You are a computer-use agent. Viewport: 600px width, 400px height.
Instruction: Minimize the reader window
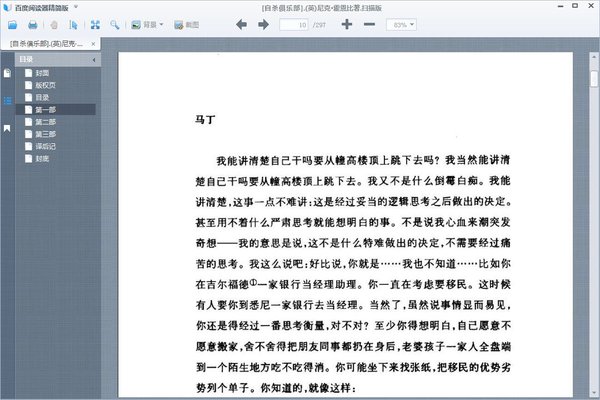560,6
